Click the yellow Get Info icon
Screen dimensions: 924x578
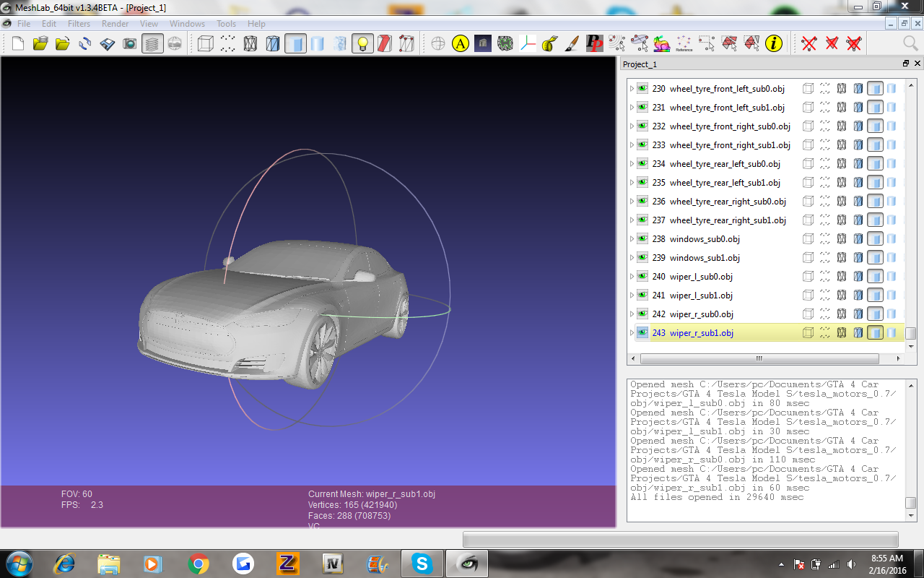tap(774, 44)
